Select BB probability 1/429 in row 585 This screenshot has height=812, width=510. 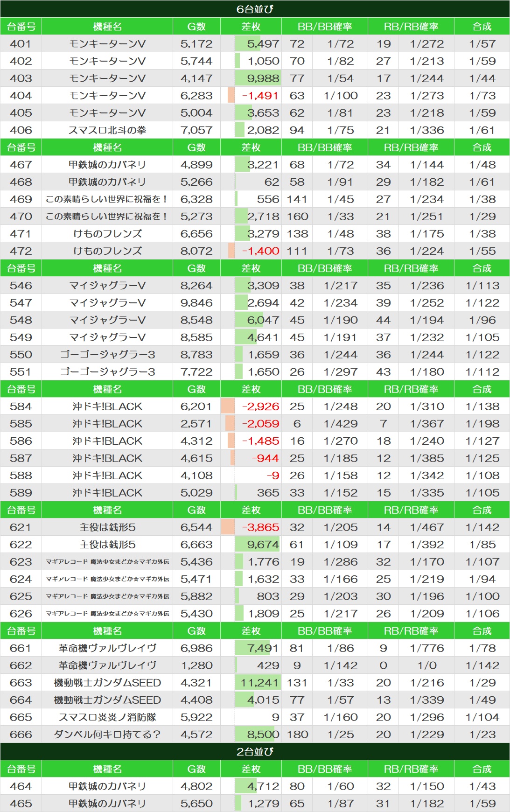(x=341, y=424)
